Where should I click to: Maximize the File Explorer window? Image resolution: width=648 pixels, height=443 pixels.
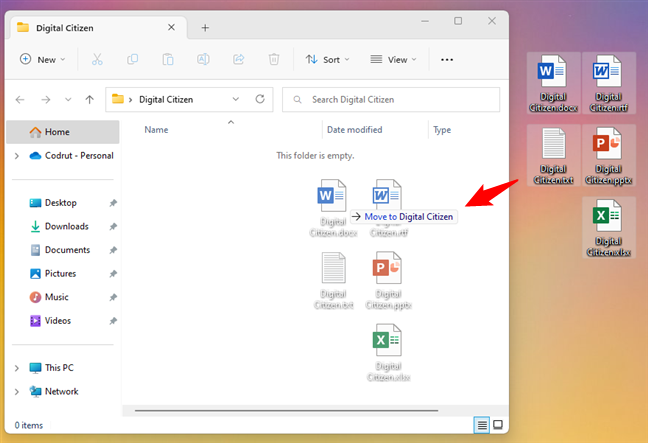458,21
